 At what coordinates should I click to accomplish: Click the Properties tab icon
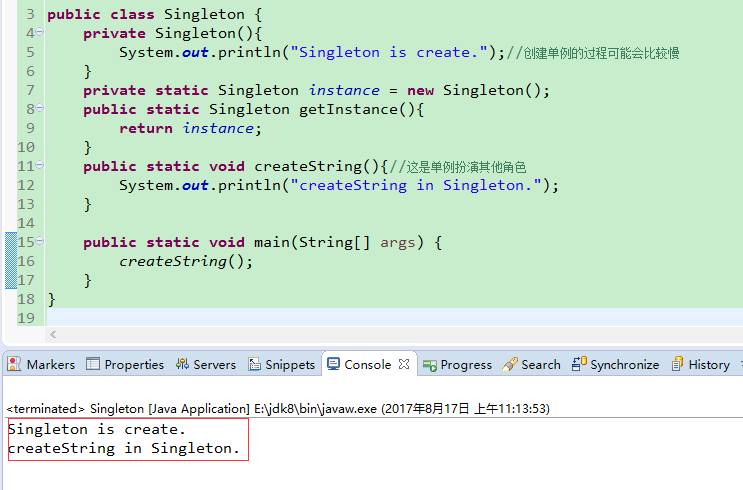[93, 363]
